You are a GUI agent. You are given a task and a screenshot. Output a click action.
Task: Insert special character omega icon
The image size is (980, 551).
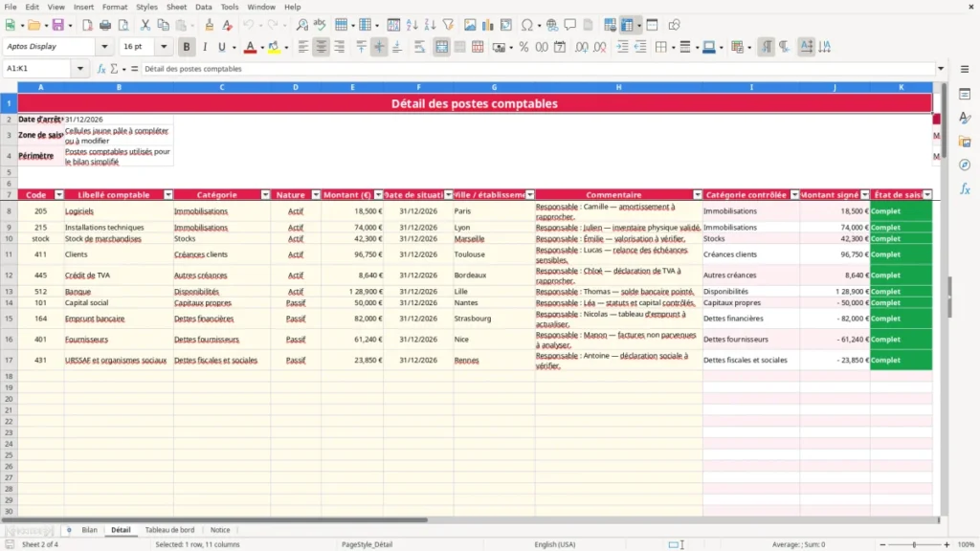coord(527,25)
